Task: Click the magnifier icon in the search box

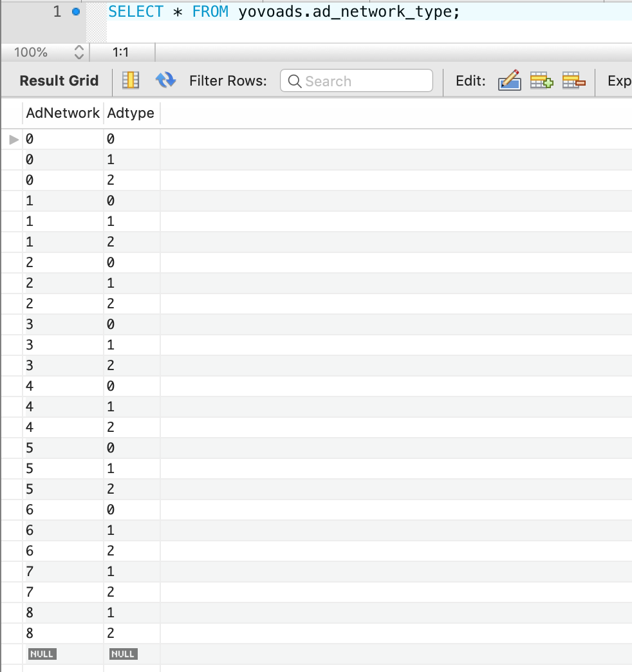Action: click(295, 81)
